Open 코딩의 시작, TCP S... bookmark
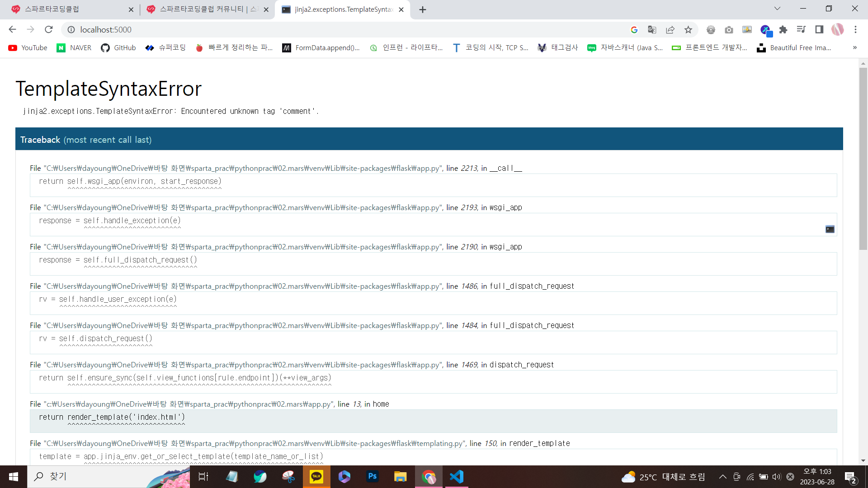This screenshot has width=868, height=488. (490, 48)
